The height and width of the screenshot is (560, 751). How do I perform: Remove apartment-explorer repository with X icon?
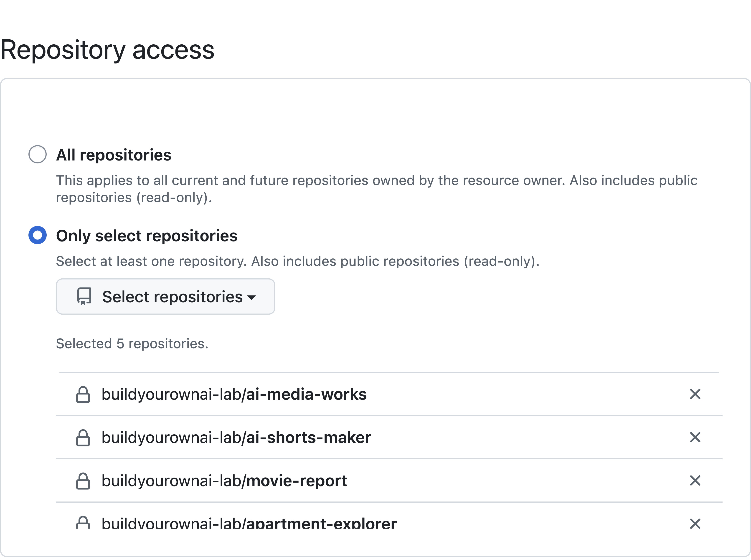[x=695, y=524]
